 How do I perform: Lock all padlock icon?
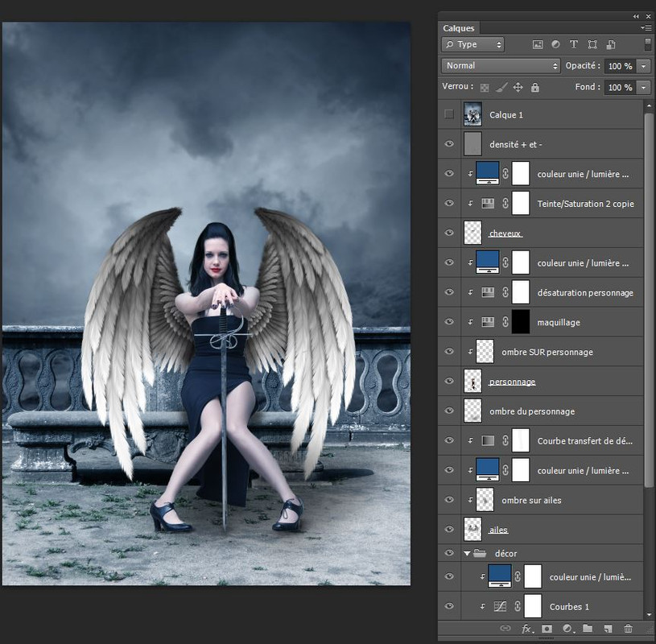pyautogui.click(x=535, y=87)
